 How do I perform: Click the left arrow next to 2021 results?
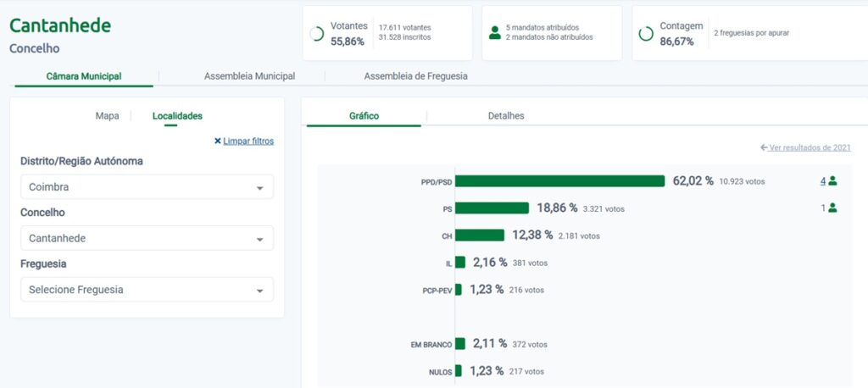click(764, 147)
